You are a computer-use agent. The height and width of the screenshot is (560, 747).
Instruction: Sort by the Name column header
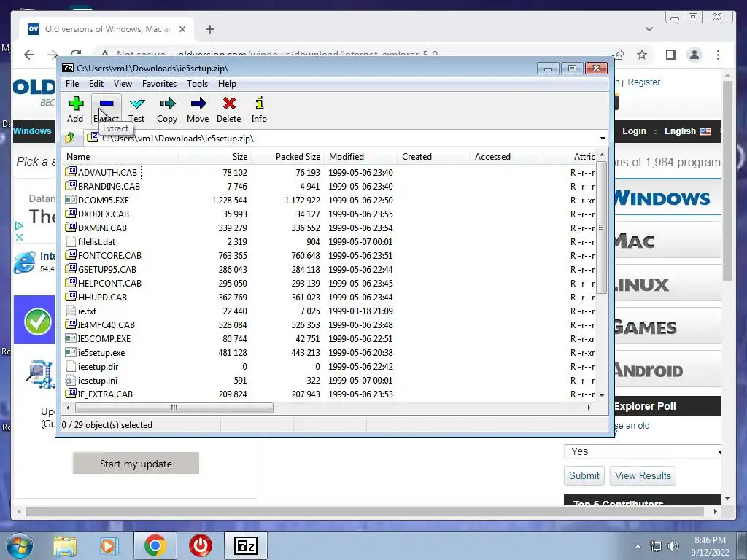[120, 157]
